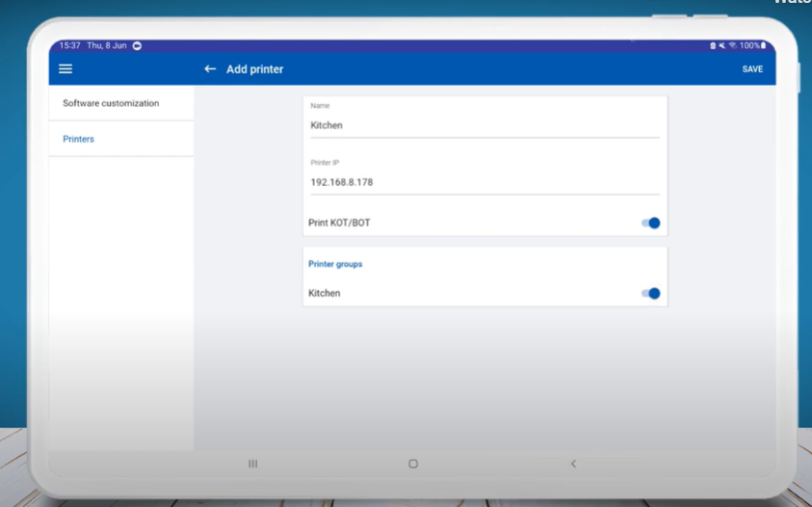
Task: Tap the Add printer page title
Action: 254,69
